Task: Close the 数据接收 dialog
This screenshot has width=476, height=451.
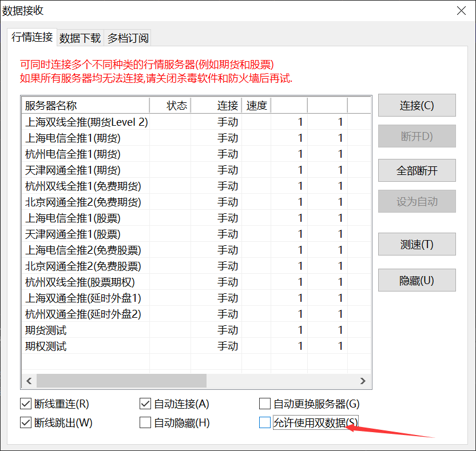Action: click(x=461, y=11)
